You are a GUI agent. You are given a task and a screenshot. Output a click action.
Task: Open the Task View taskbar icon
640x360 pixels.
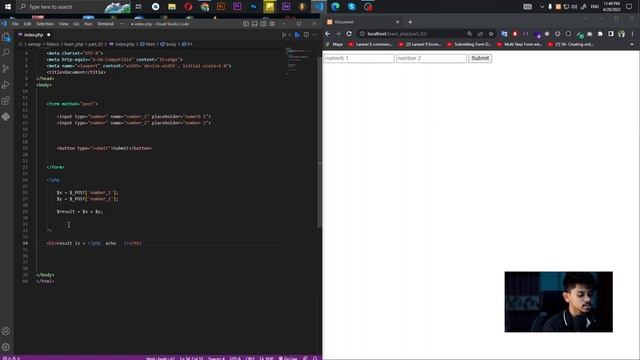pos(139,7)
